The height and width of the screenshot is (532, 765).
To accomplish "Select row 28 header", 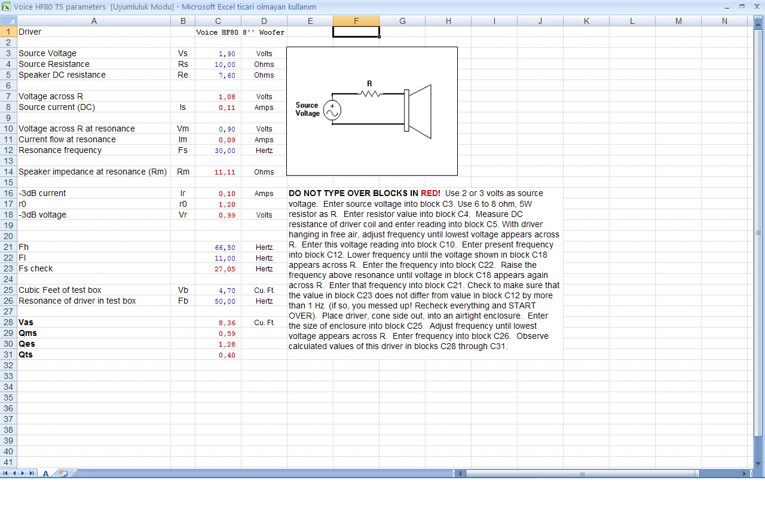I will point(8,322).
